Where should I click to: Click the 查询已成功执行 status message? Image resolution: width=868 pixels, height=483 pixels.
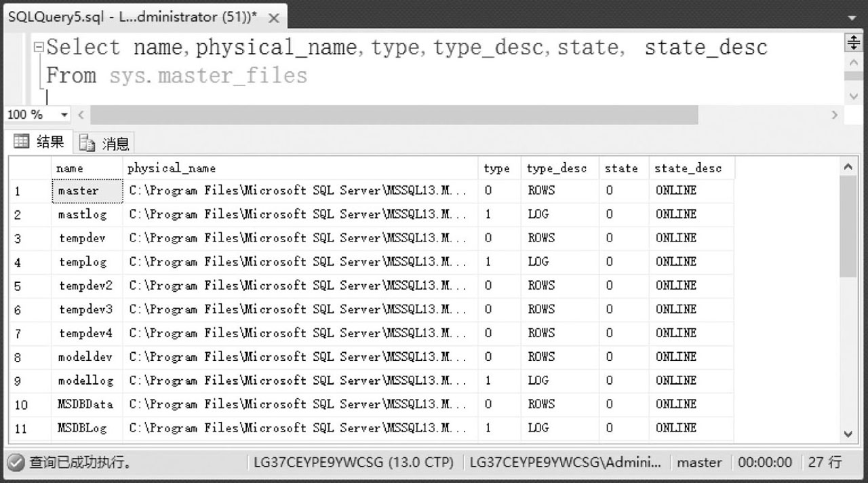(80, 463)
